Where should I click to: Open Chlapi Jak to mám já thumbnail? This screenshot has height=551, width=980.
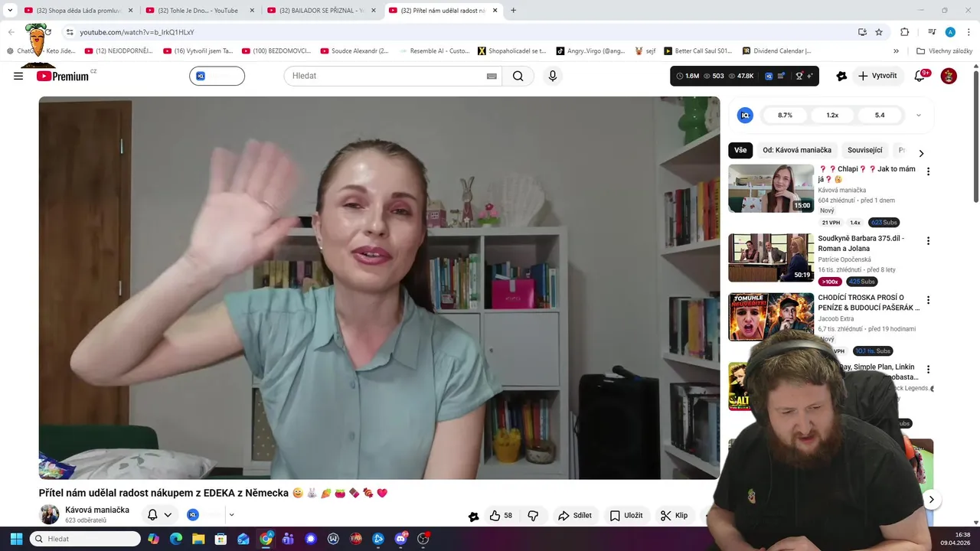[771, 188]
